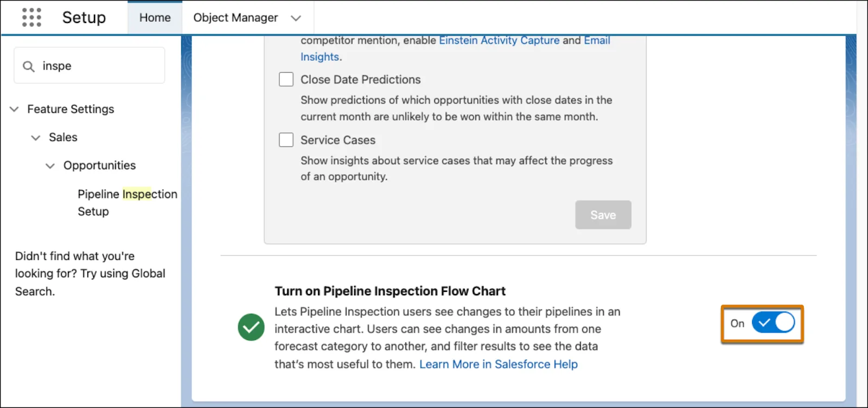868x408 pixels.
Task: Check the Service Cases checkbox
Action: (x=286, y=140)
